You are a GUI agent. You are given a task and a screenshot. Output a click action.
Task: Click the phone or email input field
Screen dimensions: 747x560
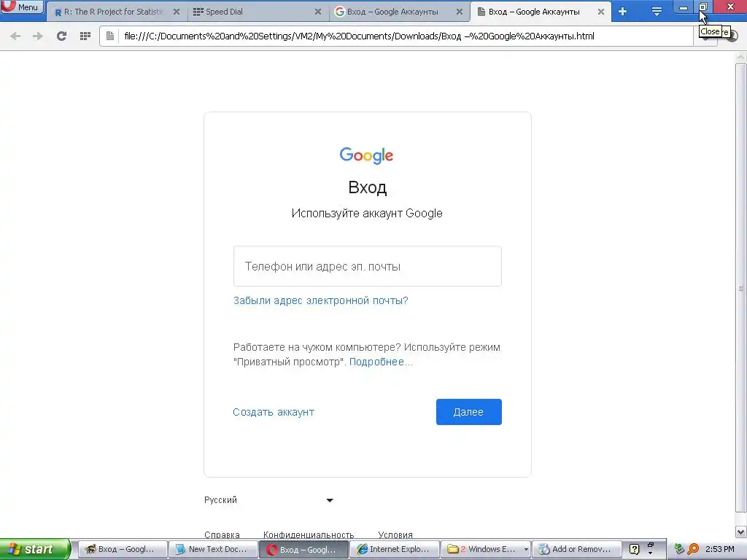coord(368,266)
